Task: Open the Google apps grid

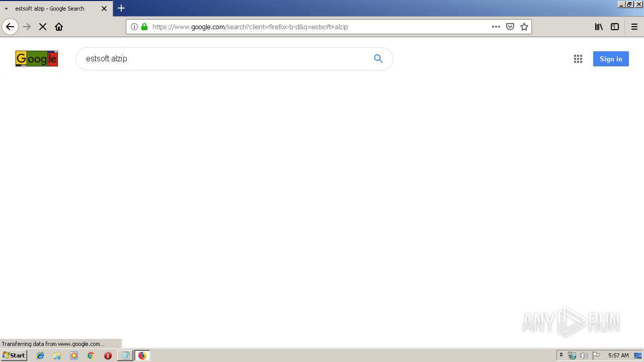Action: (x=578, y=59)
